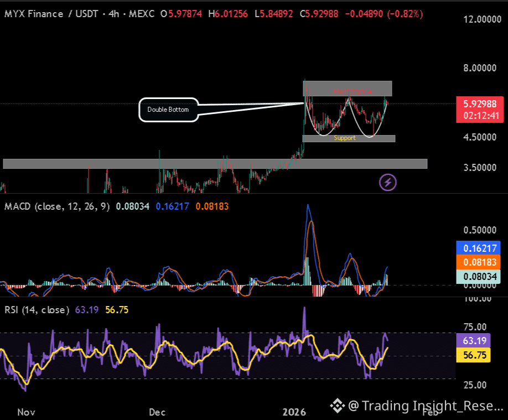Click the red current price tag 5.92988

[480, 104]
